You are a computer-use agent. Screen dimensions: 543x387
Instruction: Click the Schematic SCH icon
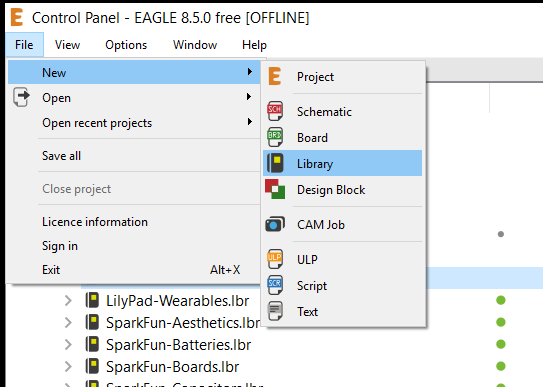point(275,111)
